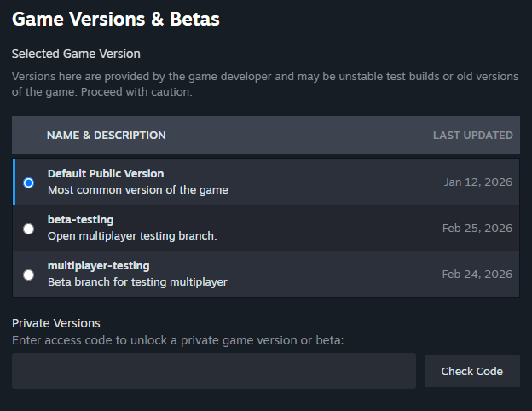Click the Jan 12, 2026 date

478,182
